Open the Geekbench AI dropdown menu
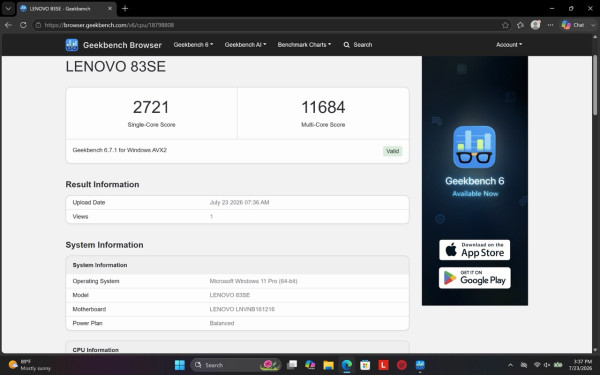Image resolution: width=600 pixels, height=375 pixels. click(245, 45)
